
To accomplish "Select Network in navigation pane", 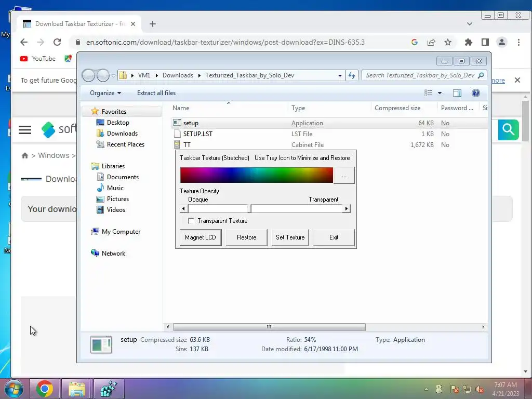I will (x=113, y=253).
